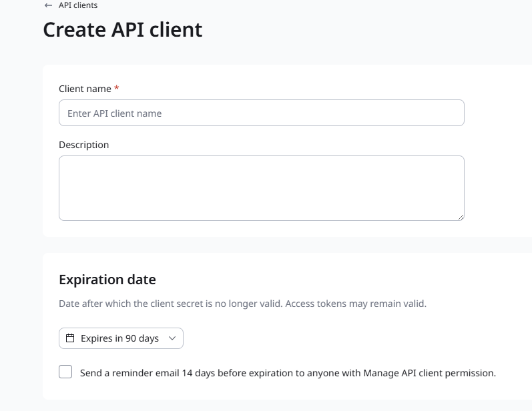Click the calendar icon in the expiration selector
This screenshot has width=532, height=411.
70,338
